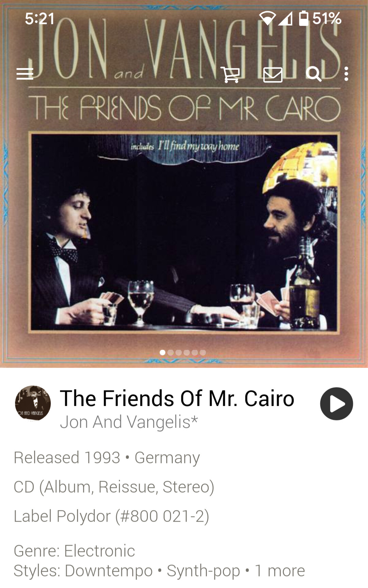
Task: Open the Jon And Vangelis artist avatar
Action: (x=33, y=403)
